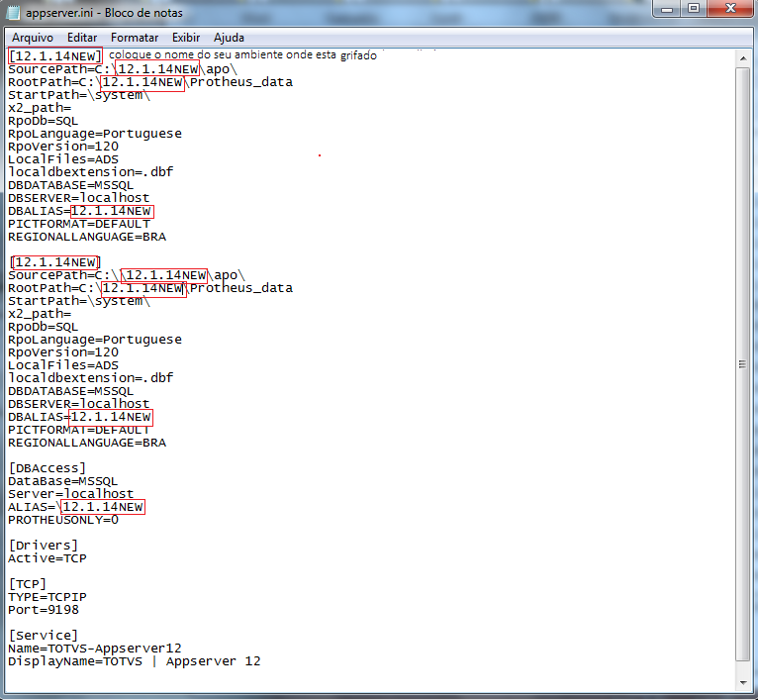Click the PROTHEUSONLY=0 line
758x700 pixels.
coord(63,520)
